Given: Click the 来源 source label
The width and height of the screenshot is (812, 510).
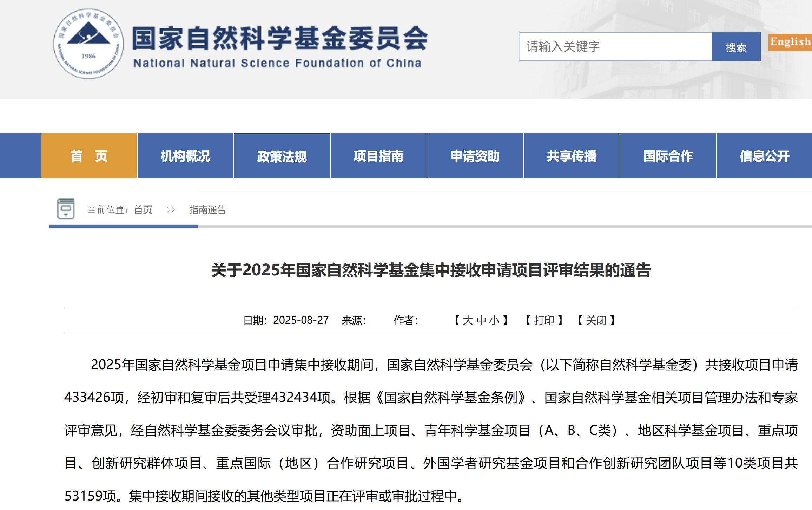Looking at the screenshot, I should (354, 320).
